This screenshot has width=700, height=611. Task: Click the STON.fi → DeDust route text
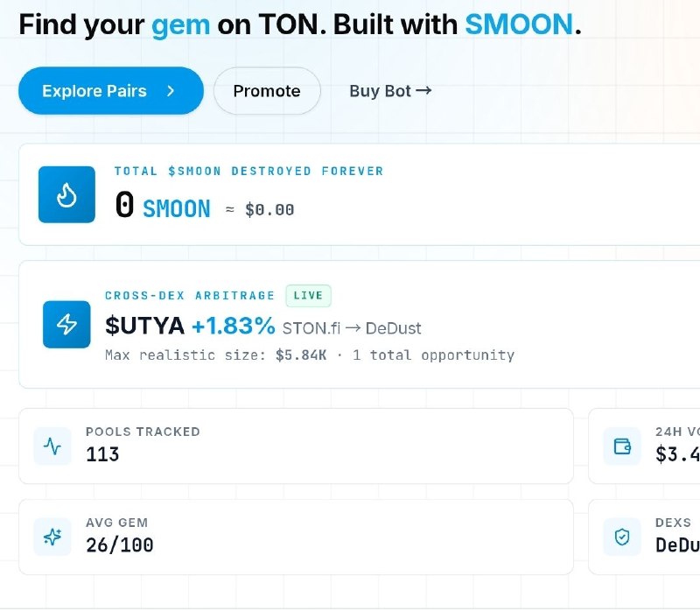352,328
